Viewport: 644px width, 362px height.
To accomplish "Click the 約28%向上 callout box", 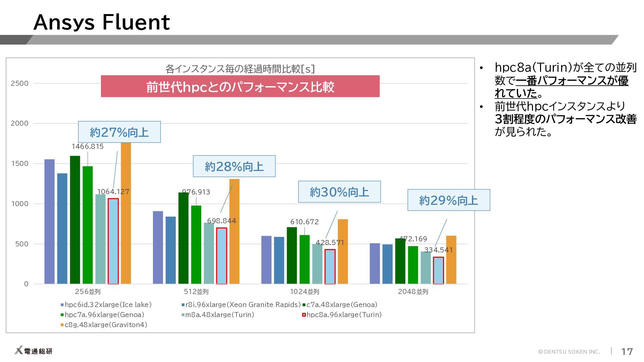I will (234, 166).
